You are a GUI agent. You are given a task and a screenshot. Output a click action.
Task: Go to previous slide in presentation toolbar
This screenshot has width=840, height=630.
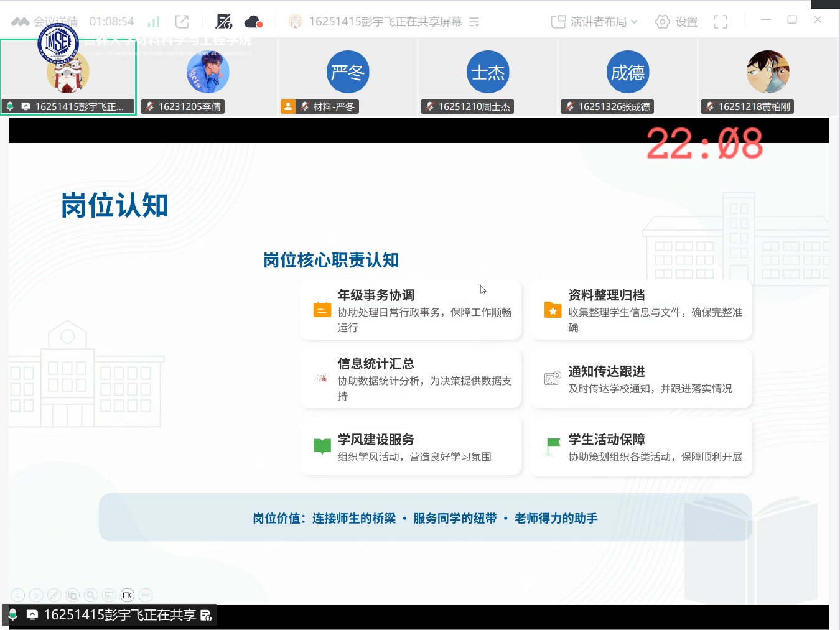pyautogui.click(x=18, y=595)
